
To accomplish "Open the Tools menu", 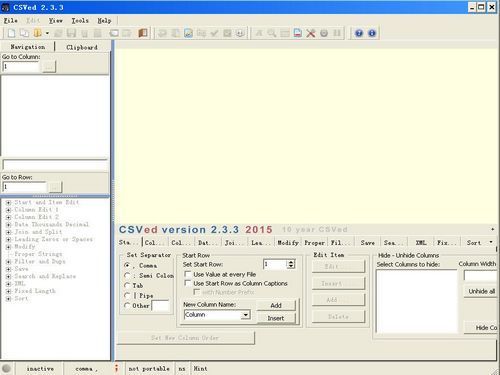I will click(80, 21).
